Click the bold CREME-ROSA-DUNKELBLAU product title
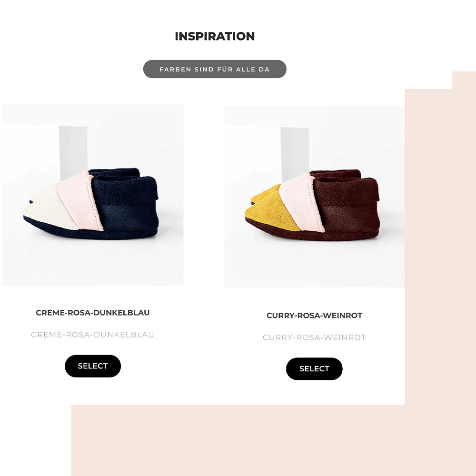476x476 pixels. point(93,313)
